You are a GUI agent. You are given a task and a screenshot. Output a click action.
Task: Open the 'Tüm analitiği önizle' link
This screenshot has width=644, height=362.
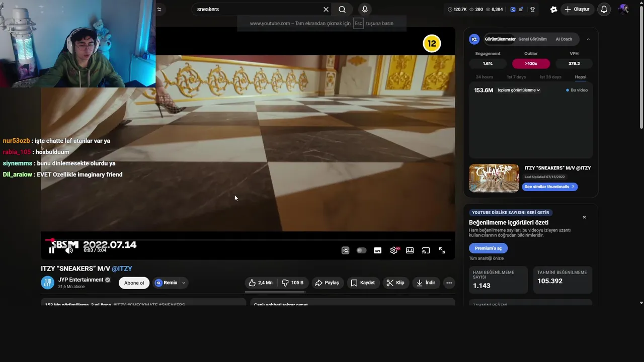(x=486, y=258)
